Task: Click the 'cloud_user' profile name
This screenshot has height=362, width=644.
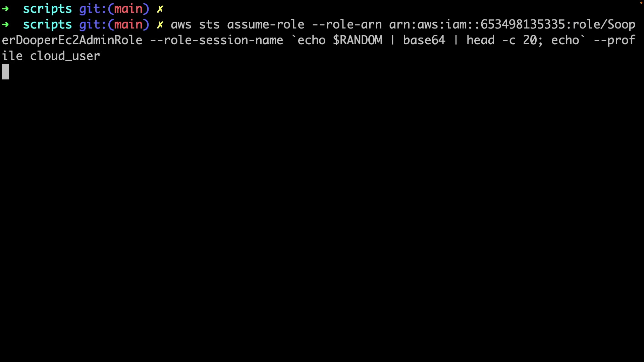Action: (65, 56)
